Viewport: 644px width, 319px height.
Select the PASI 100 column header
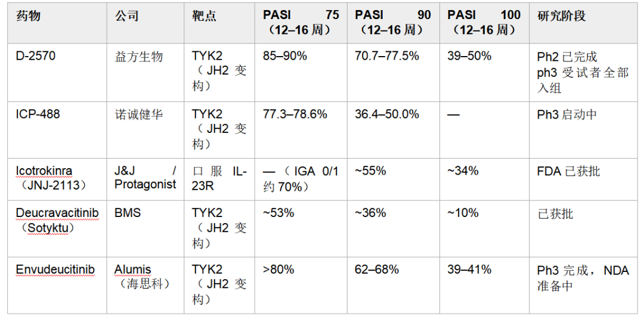pyautogui.click(x=484, y=23)
